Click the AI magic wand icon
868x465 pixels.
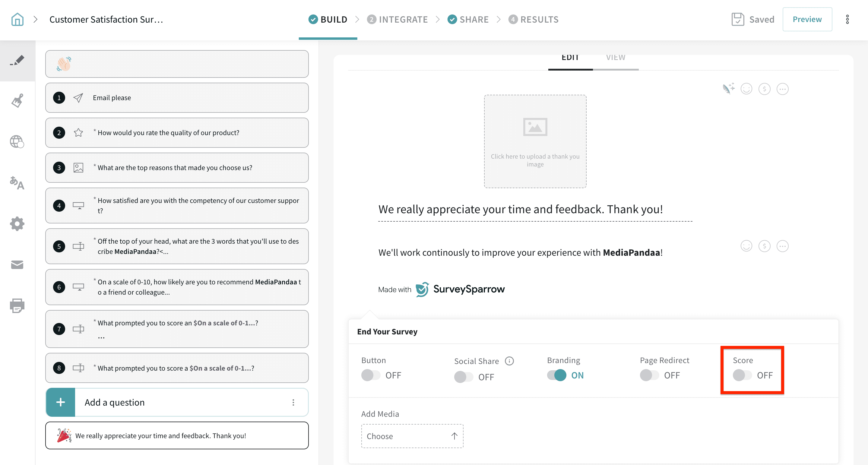(728, 89)
